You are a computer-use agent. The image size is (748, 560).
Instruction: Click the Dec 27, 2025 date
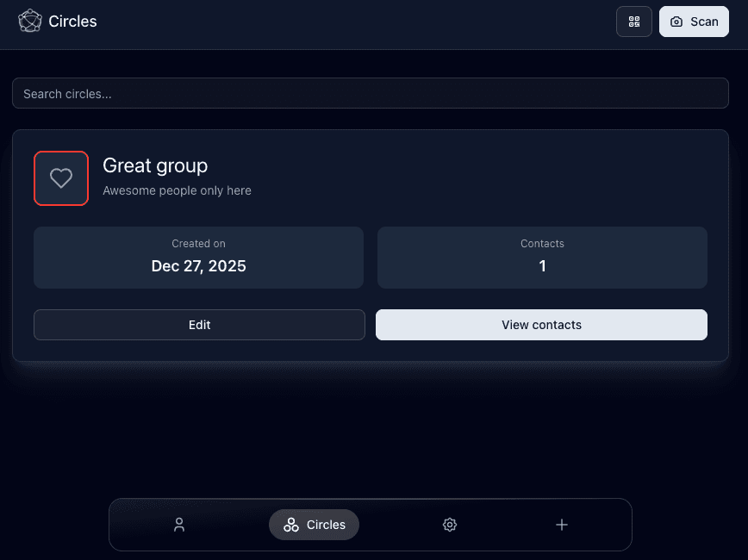(198, 266)
